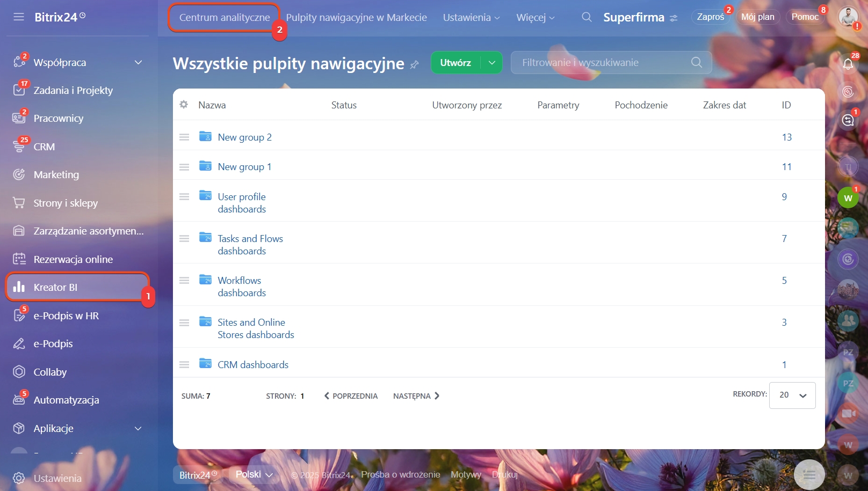
Task: Expand the Aplikacje chevron
Action: click(x=138, y=428)
